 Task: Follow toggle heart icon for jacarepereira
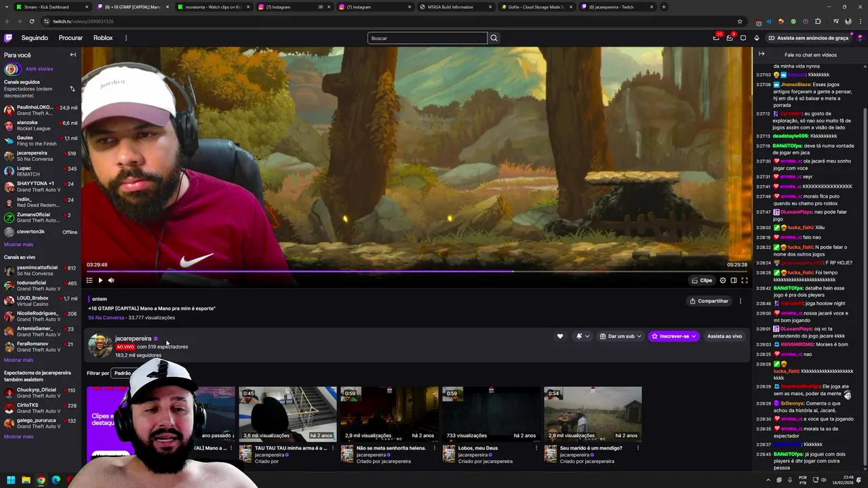[x=560, y=336]
